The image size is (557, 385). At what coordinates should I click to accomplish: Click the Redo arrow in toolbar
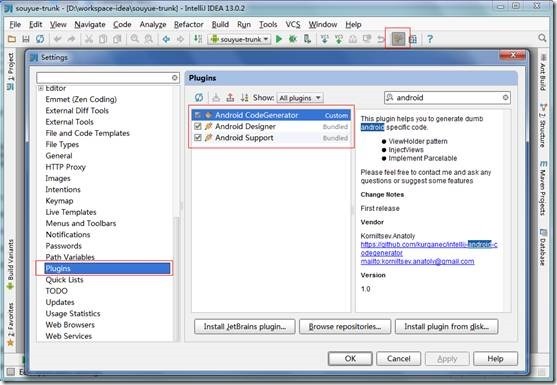(x=71, y=39)
